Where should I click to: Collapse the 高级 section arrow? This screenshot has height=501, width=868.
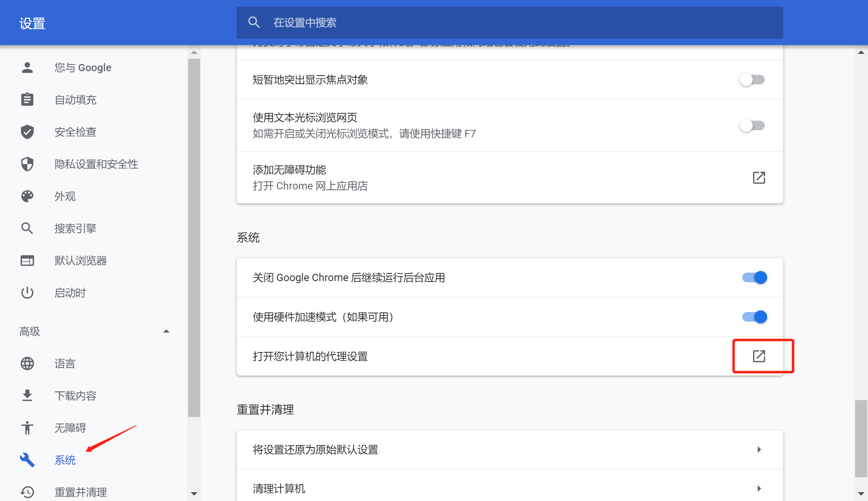pos(166,331)
